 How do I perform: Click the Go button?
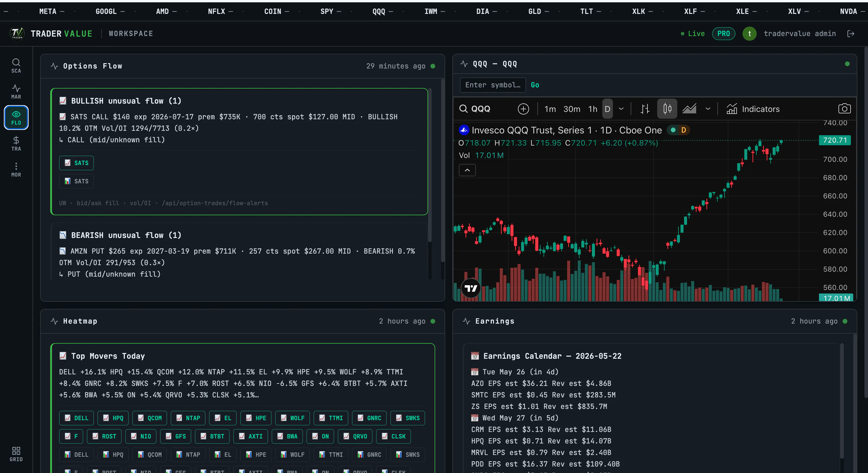[535, 85]
